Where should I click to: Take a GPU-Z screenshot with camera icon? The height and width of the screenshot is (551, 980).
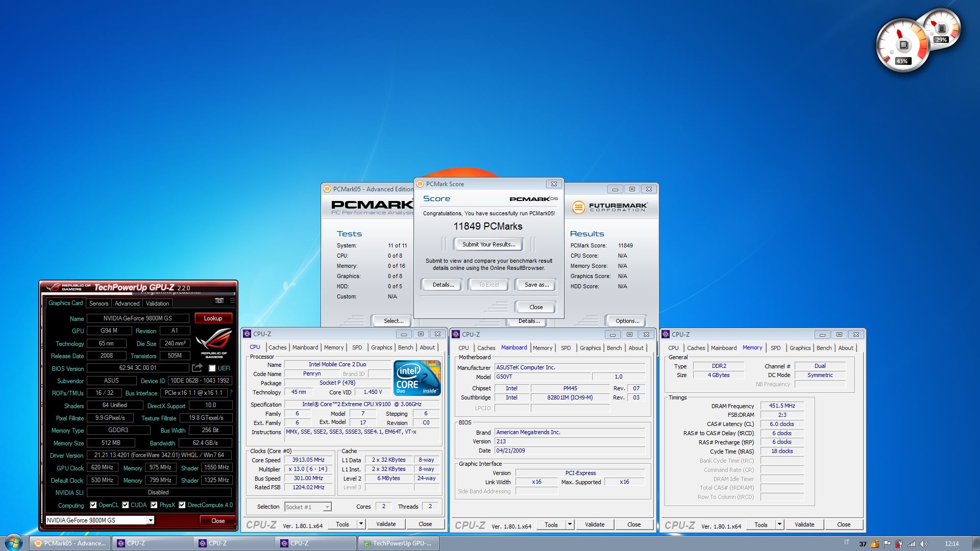point(219,300)
